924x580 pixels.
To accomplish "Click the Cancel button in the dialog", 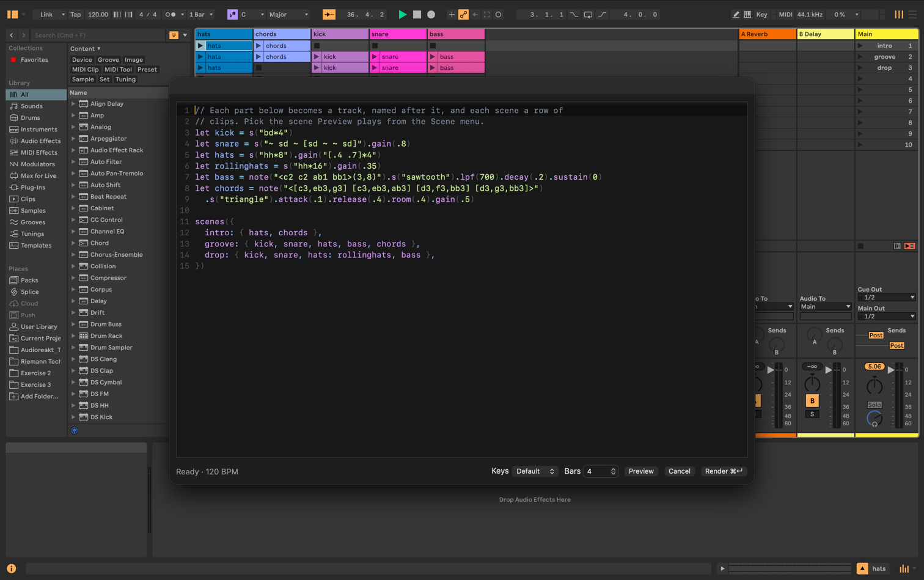I will click(679, 471).
